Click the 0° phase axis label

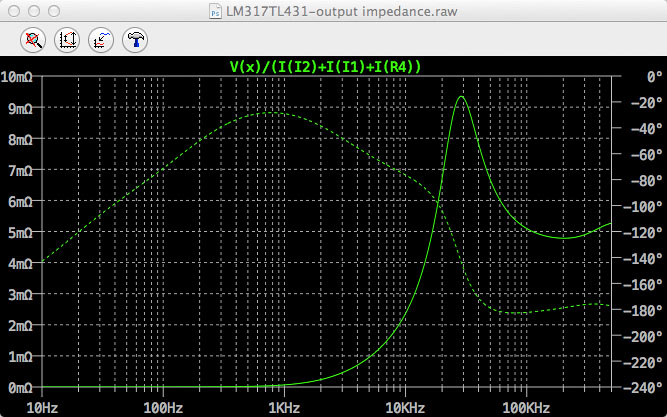[x=654, y=77]
